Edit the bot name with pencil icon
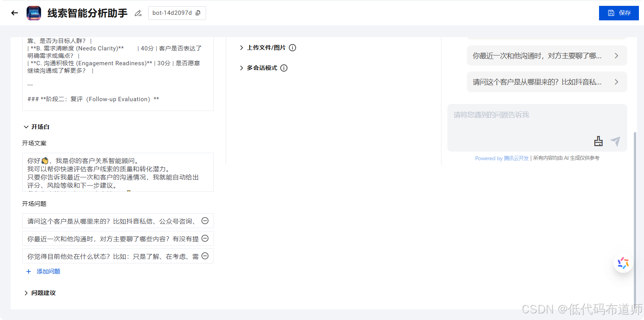This screenshot has width=644, height=320. click(138, 13)
